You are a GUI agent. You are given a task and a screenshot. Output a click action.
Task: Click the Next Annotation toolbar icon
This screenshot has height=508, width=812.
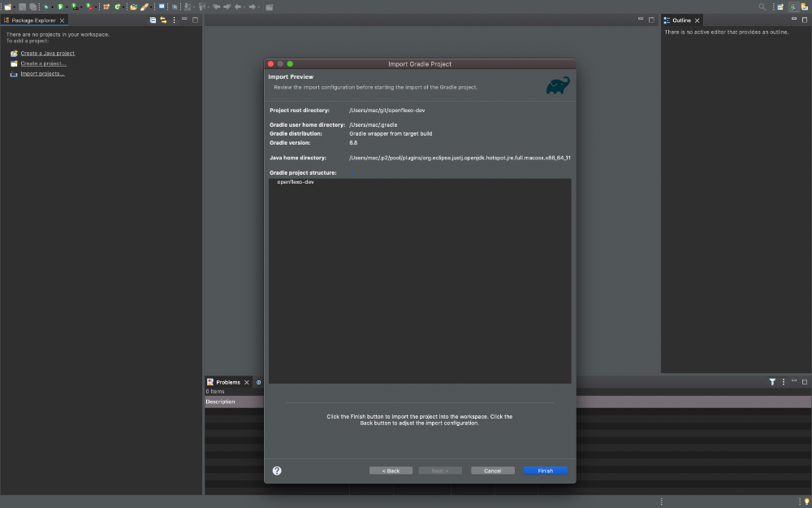[x=188, y=7]
